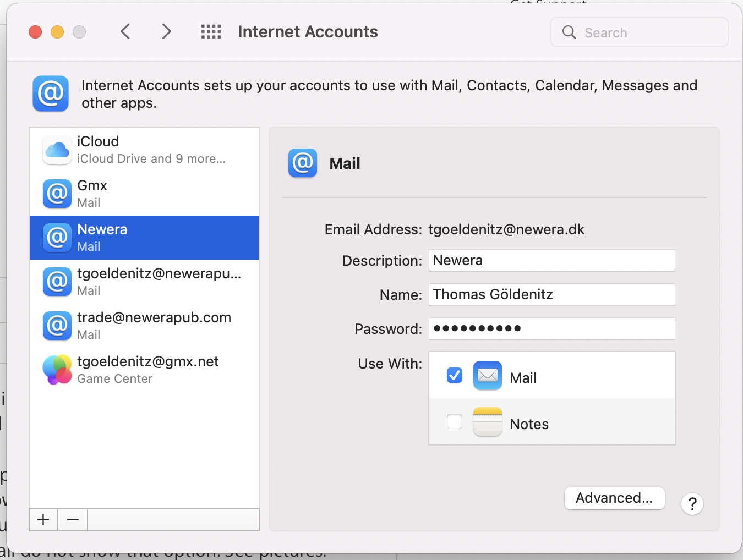The height and width of the screenshot is (560, 743).
Task: Click the Notes app icon in Use With
Action: (x=487, y=422)
